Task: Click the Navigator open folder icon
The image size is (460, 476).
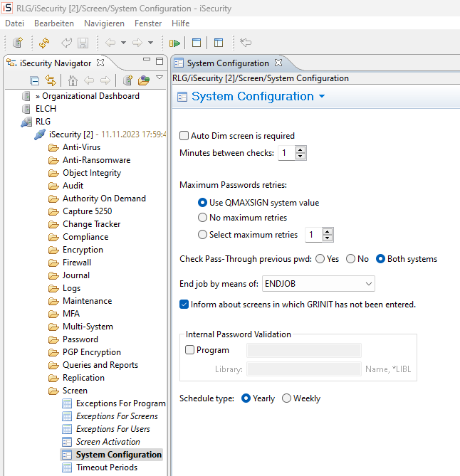Action: pos(144,80)
